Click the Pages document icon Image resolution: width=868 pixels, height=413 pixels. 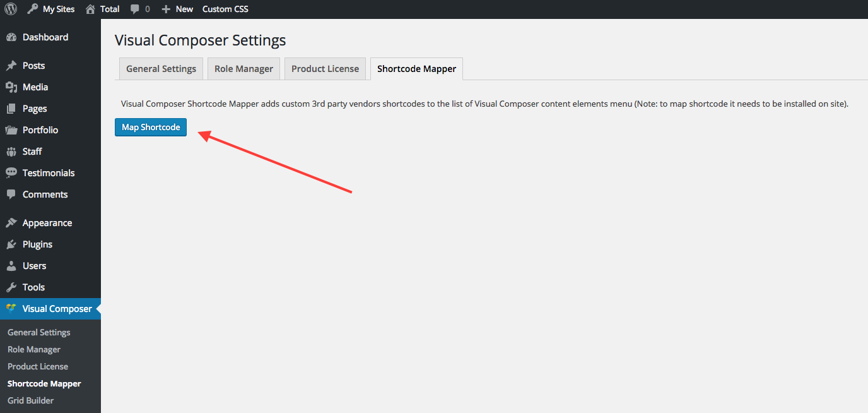[x=11, y=109]
